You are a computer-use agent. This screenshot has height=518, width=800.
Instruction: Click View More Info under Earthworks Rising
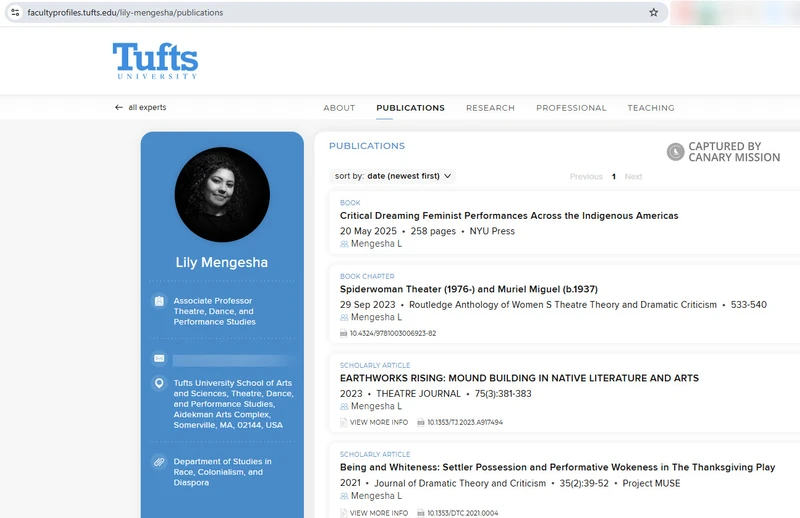tap(379, 422)
